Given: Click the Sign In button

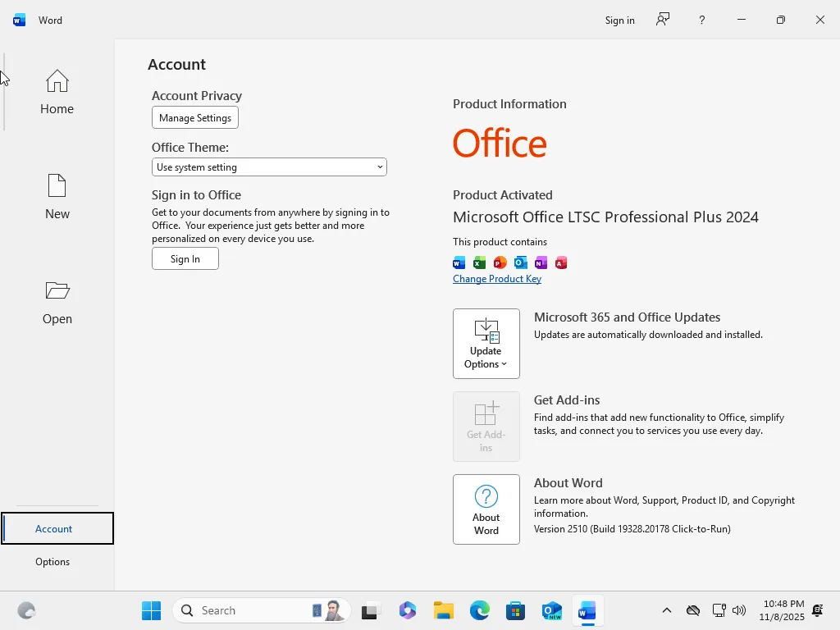Looking at the screenshot, I should click(x=185, y=258).
